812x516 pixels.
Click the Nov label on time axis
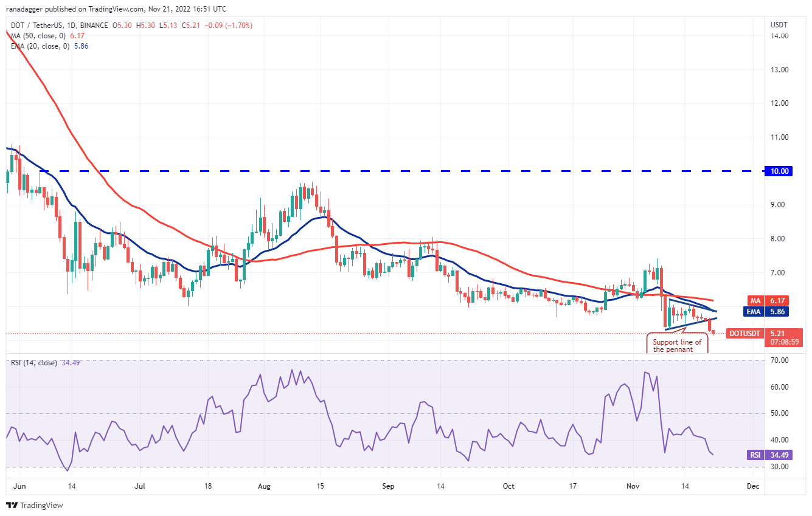pos(633,486)
